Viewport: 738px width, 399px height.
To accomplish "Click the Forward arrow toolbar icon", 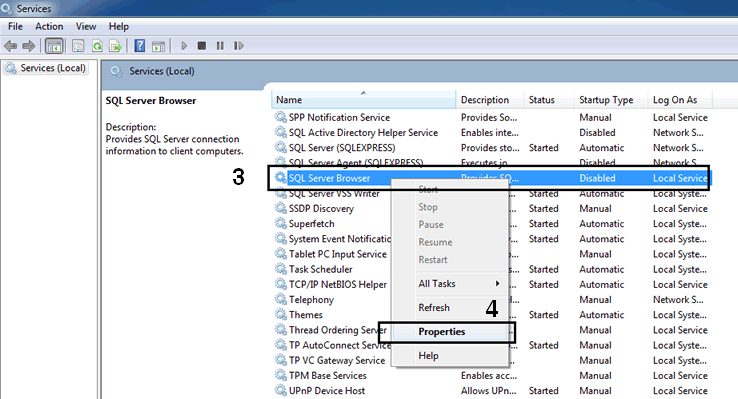I will (x=29, y=46).
